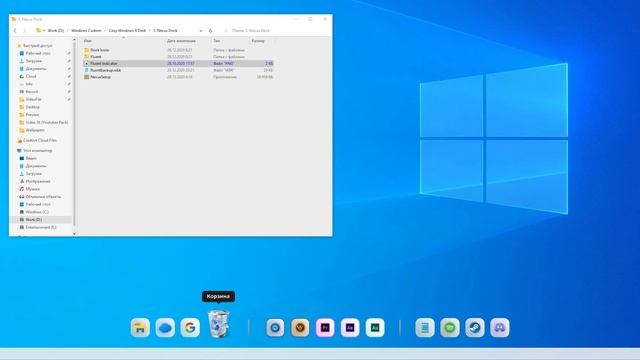Open the address bar history dropdown
Image resolution: width=640 pixels, height=360 pixels.
click(x=200, y=31)
